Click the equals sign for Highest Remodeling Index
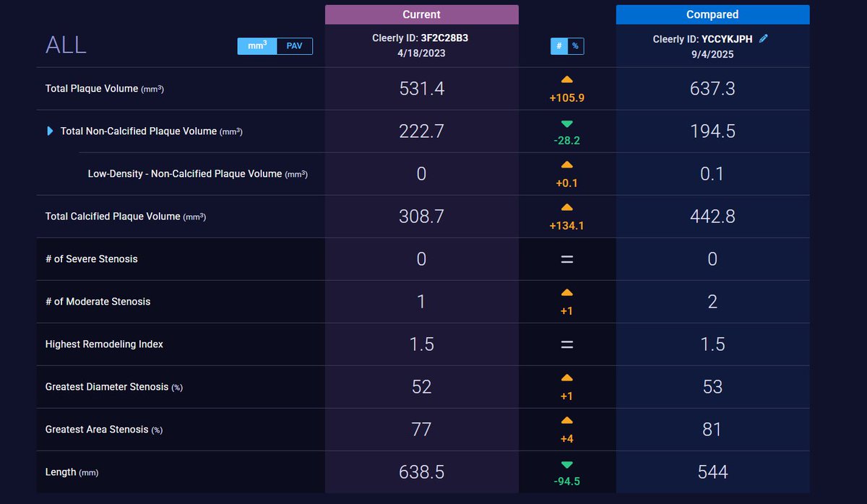 point(566,344)
